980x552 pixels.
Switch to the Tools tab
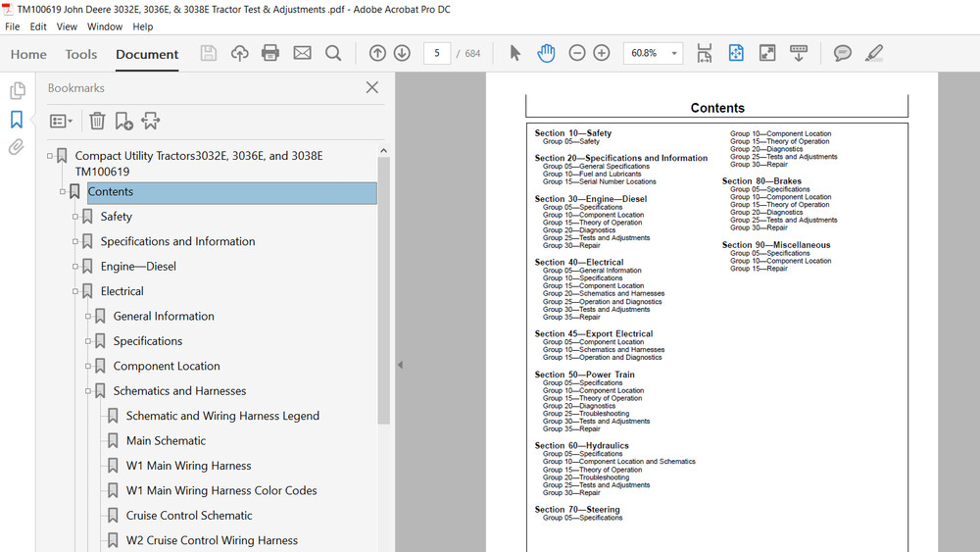pos(81,54)
